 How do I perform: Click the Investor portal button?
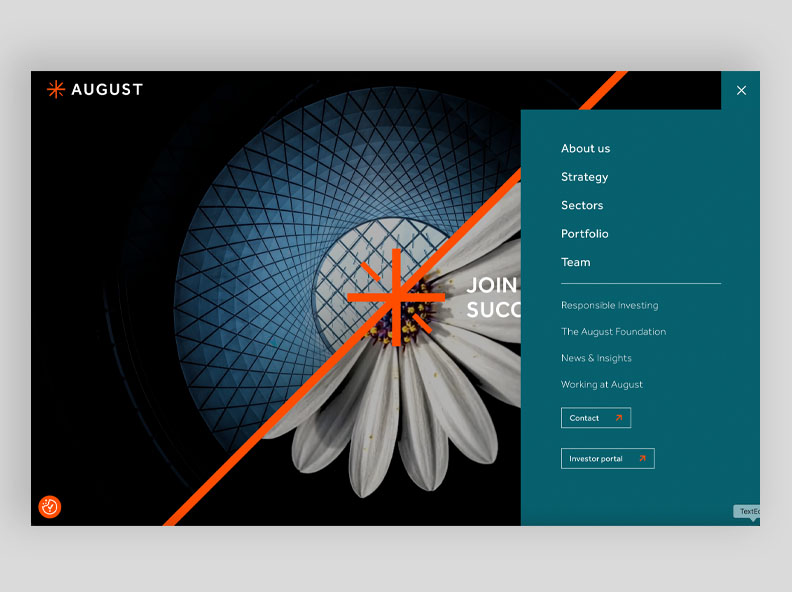tap(608, 459)
